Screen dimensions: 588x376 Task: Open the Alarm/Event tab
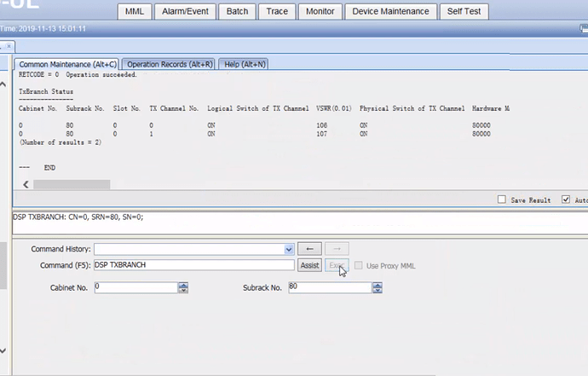(185, 12)
